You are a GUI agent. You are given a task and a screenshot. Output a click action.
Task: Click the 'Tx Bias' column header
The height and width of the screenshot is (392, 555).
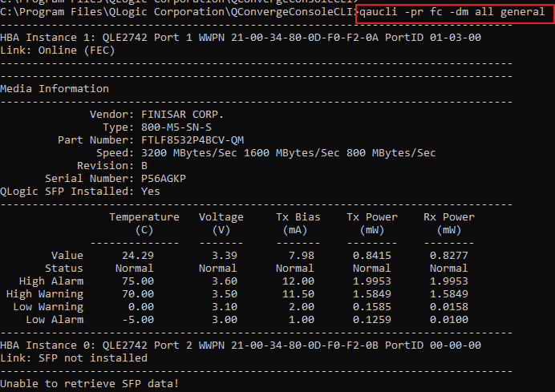tap(298, 217)
